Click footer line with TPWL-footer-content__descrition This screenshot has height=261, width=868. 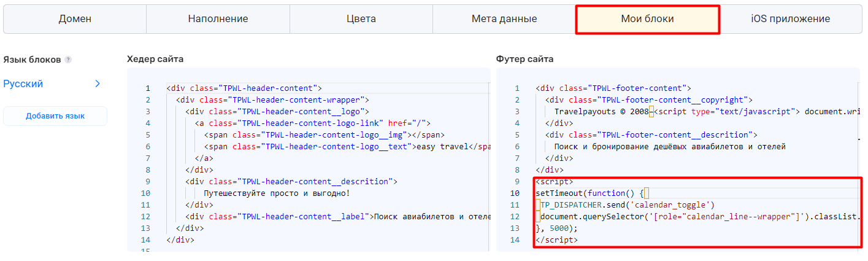(651, 135)
